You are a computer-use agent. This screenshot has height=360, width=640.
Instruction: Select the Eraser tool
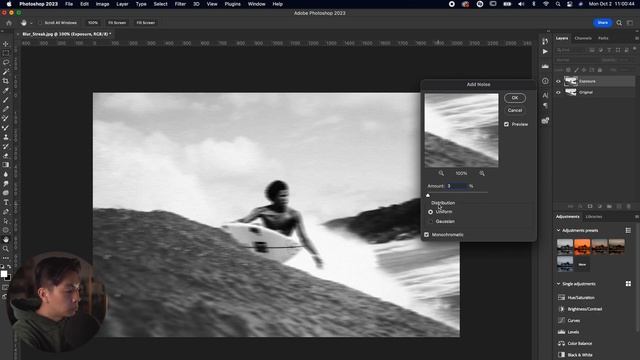6,156
